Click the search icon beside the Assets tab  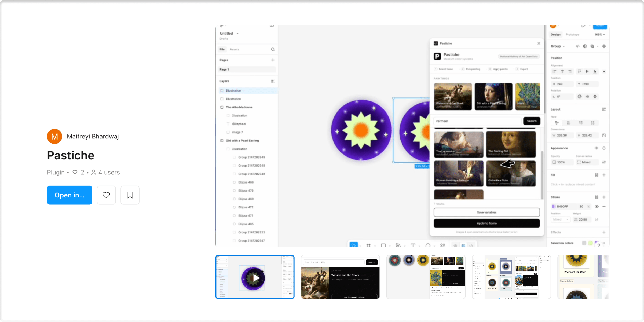pos(273,49)
